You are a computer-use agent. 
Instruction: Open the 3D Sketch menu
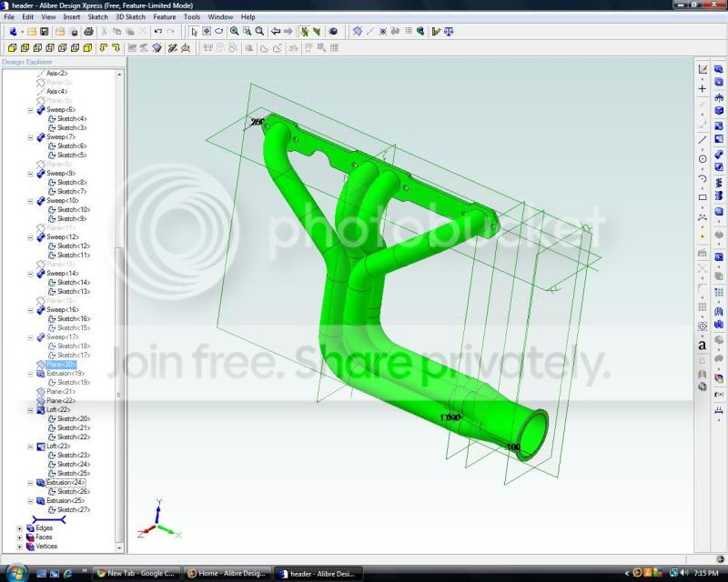130,16
